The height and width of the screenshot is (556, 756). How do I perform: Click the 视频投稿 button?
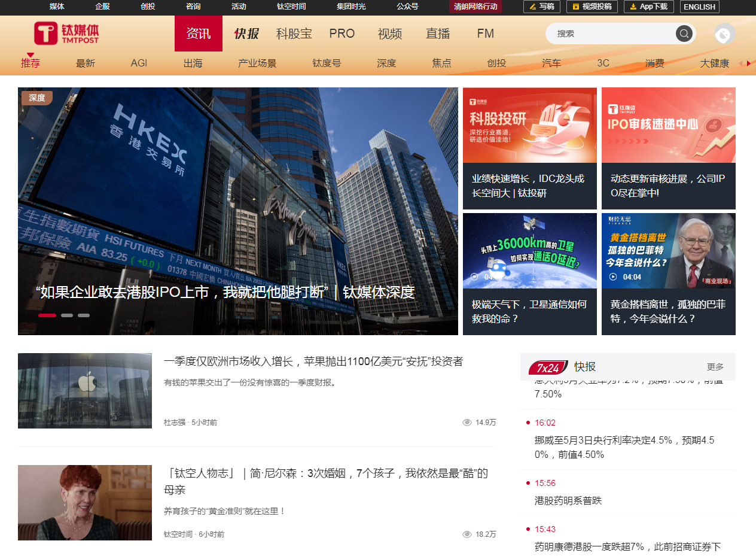[x=592, y=7]
